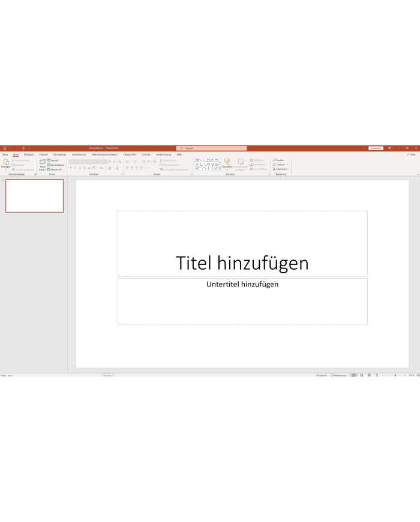
Task: Switch to the Animationen tab
Action: [79, 154]
